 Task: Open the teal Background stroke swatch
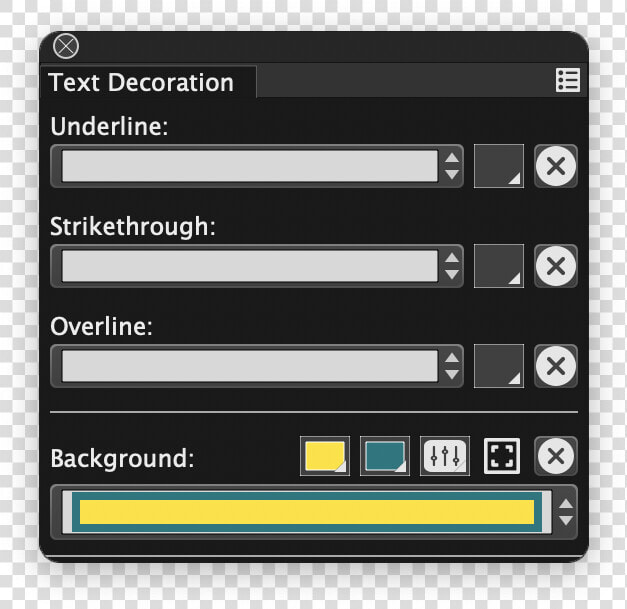(x=385, y=456)
